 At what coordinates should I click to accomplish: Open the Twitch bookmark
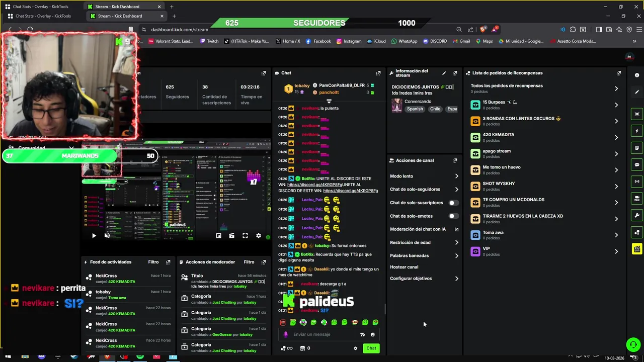[209, 41]
